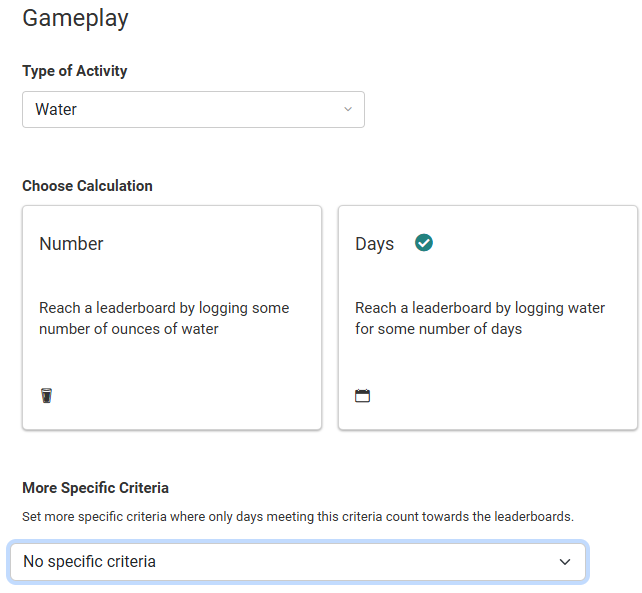
Task: Click the "More Specific Criteria" label
Action: 95,488
